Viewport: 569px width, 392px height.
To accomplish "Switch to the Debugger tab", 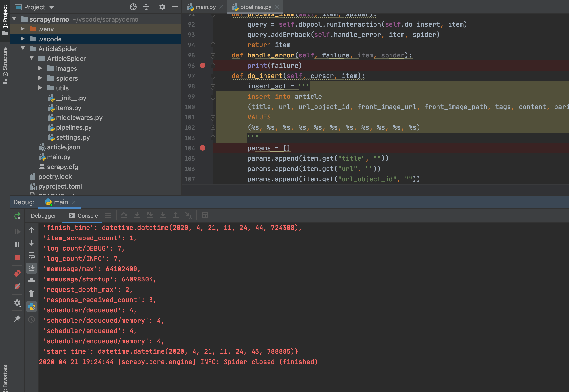I will point(44,216).
